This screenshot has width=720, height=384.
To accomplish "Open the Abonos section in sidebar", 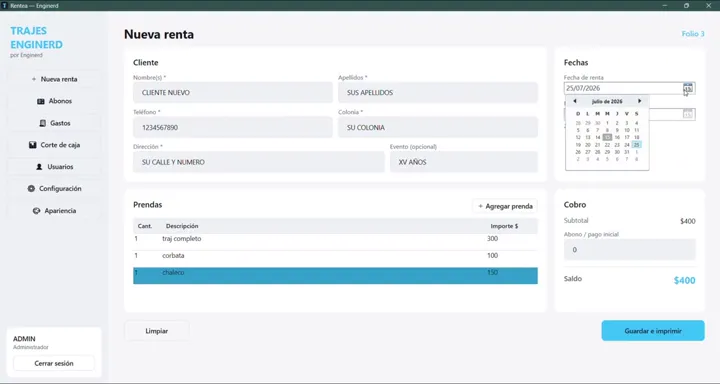I will [x=54, y=101].
